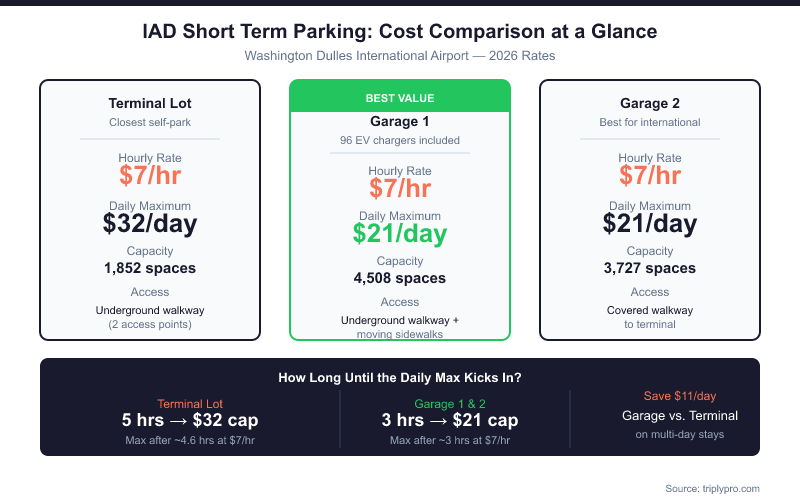The width and height of the screenshot is (800, 500).
Task: Click the 96 EV chargers included text
Action: [x=400, y=141]
